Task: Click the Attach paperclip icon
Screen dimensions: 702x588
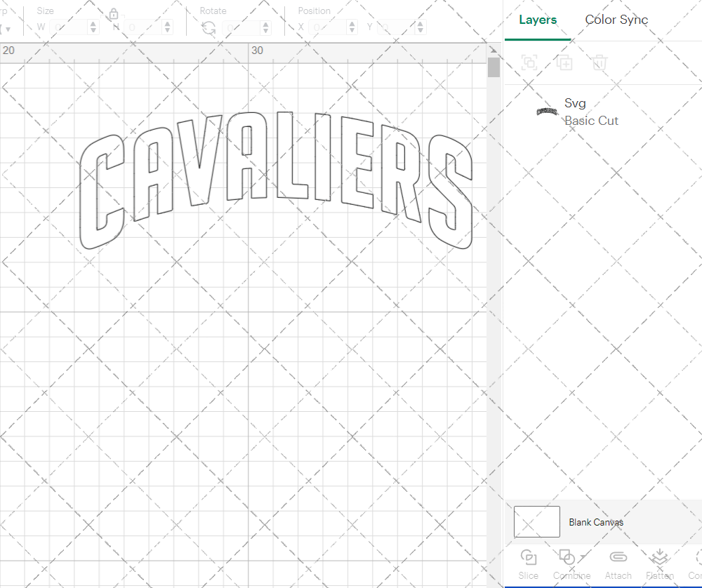Action: point(618,557)
